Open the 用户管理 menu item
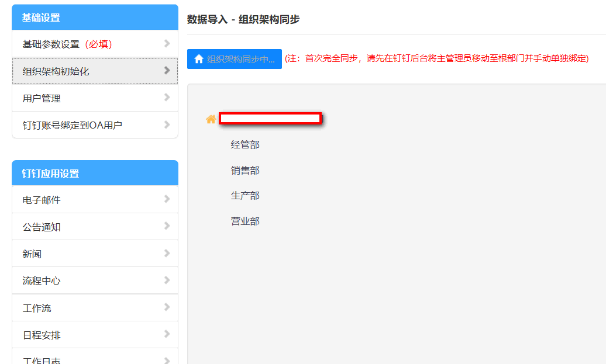The image size is (606, 364). [42, 98]
